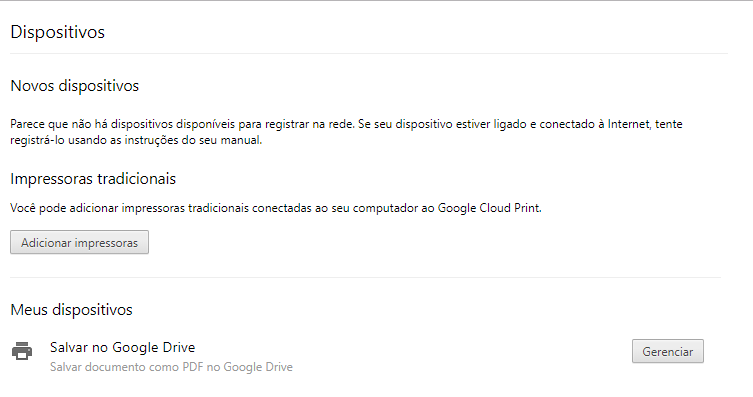Click the divider line below Dispositivos title

click(x=369, y=53)
